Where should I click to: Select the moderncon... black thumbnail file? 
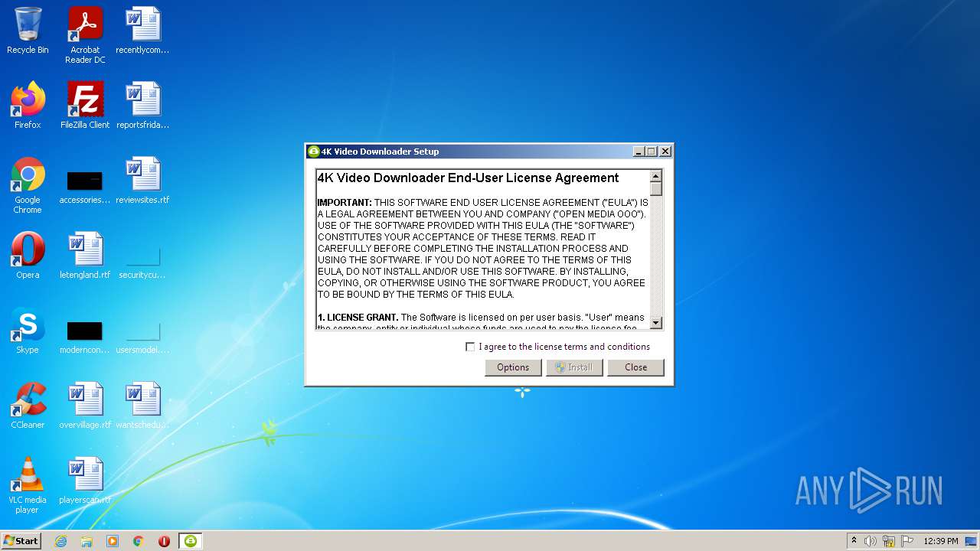(x=85, y=337)
